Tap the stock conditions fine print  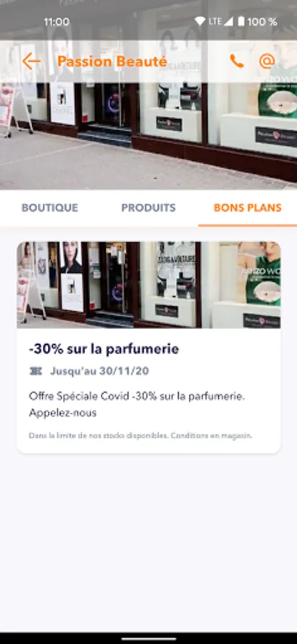click(x=140, y=435)
